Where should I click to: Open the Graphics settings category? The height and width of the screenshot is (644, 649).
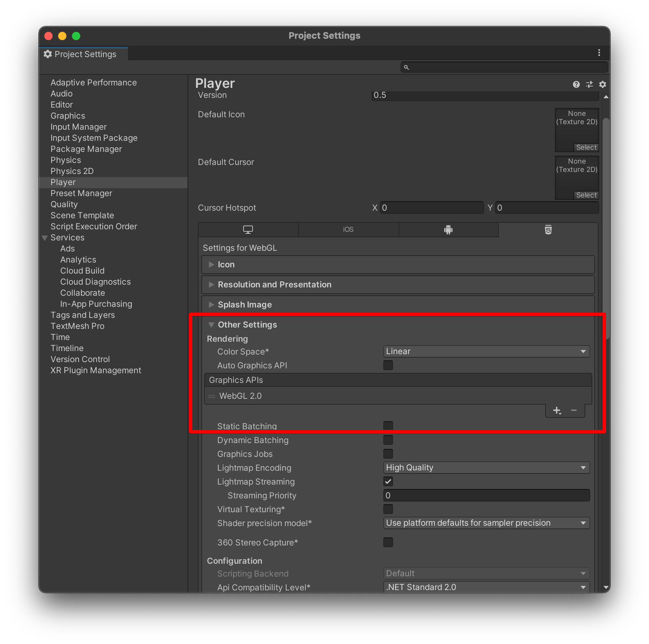(x=68, y=116)
